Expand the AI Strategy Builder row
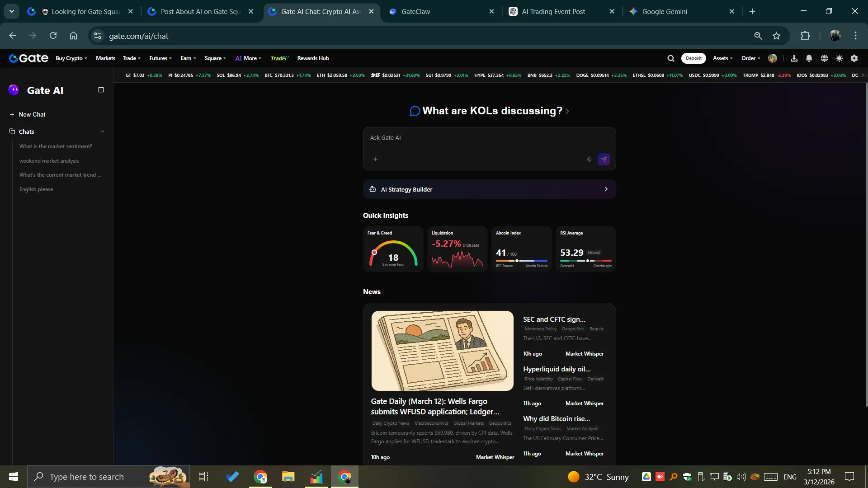 tap(489, 189)
